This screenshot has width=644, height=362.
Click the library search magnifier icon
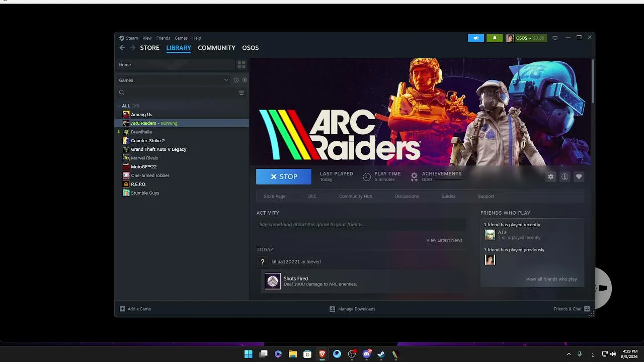tap(121, 93)
